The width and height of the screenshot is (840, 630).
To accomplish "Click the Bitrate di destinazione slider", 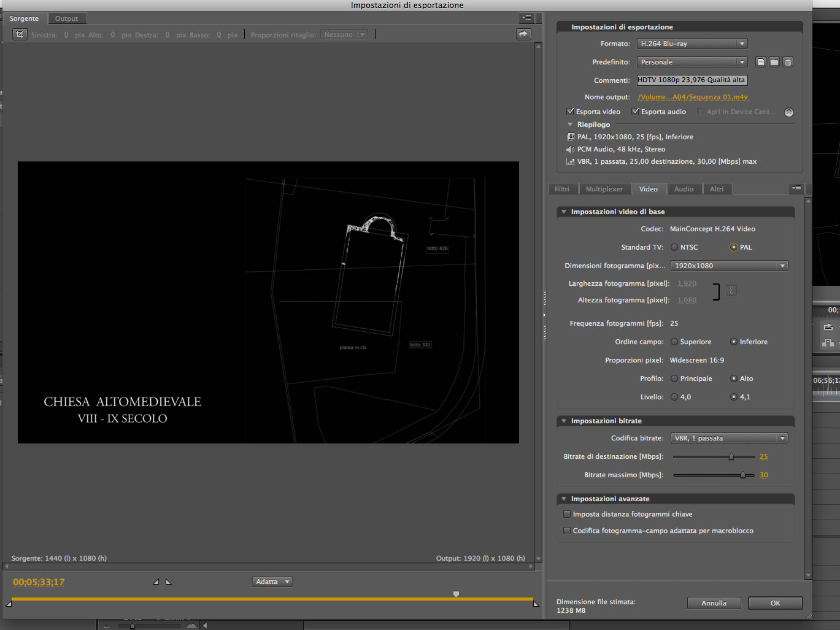I will (714, 456).
